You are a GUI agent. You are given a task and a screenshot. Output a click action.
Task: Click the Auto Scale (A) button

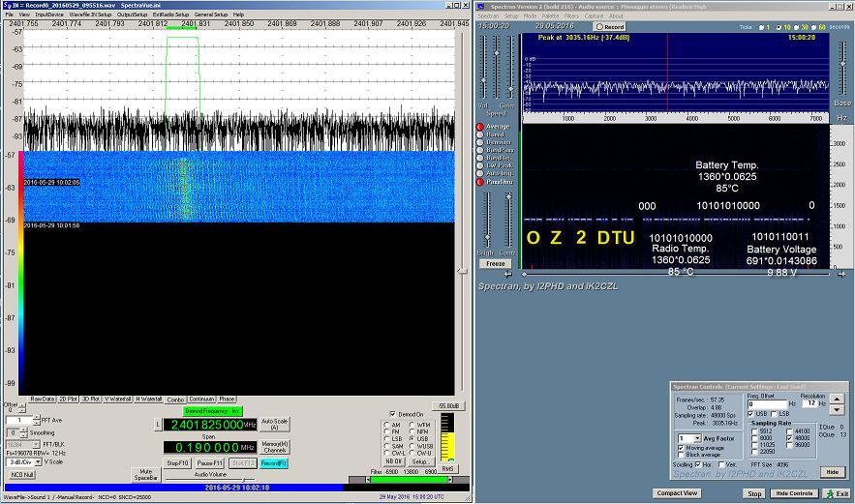pos(275,425)
